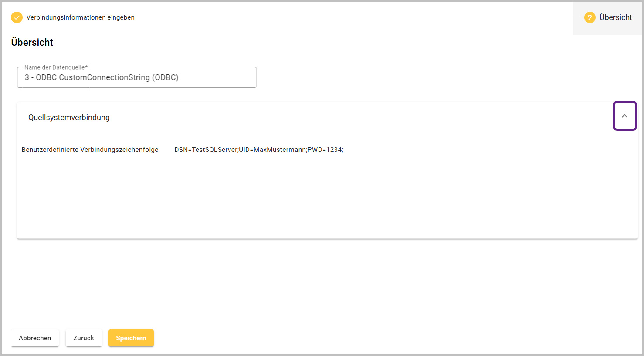Click the word ODBC in parentheses in name field
Screen dimensions: 644x356
pyautogui.click(x=165, y=77)
